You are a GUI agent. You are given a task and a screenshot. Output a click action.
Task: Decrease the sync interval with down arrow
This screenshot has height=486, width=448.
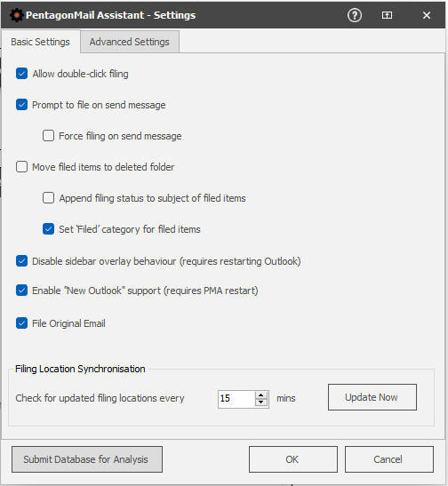pos(261,402)
